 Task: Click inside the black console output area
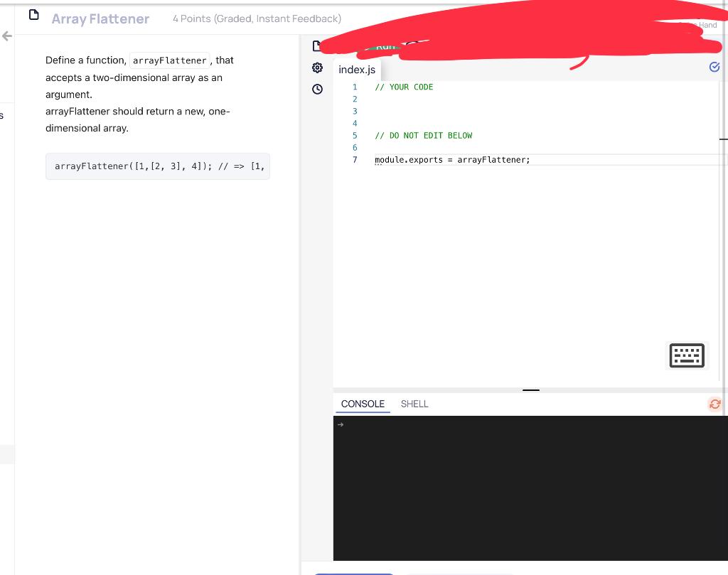[530, 488]
